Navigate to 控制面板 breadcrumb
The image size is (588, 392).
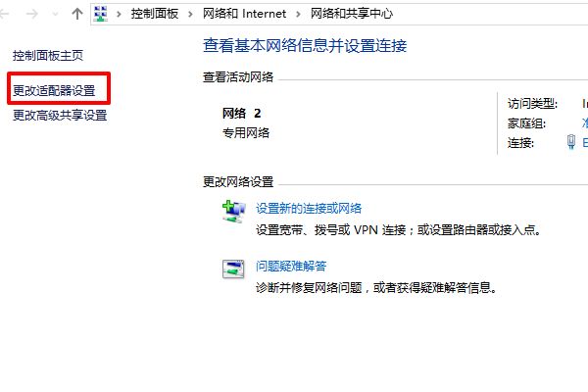[155, 14]
